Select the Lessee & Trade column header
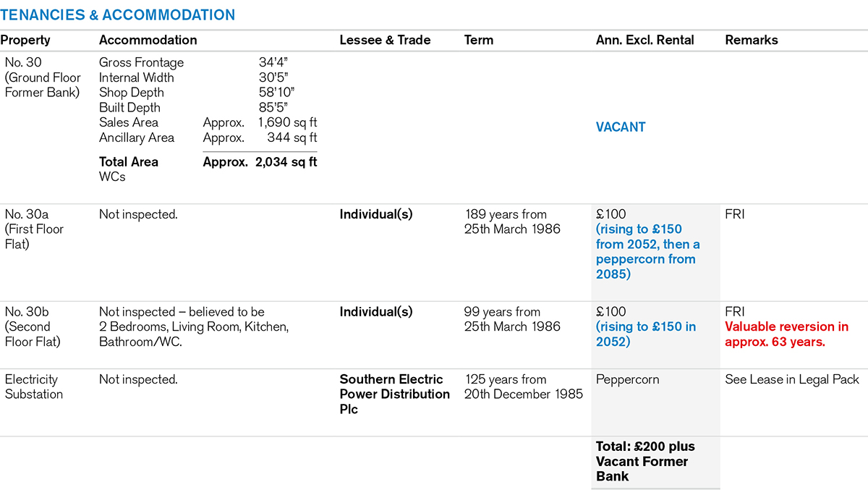Screen dimensions: 868x490 (x=385, y=41)
